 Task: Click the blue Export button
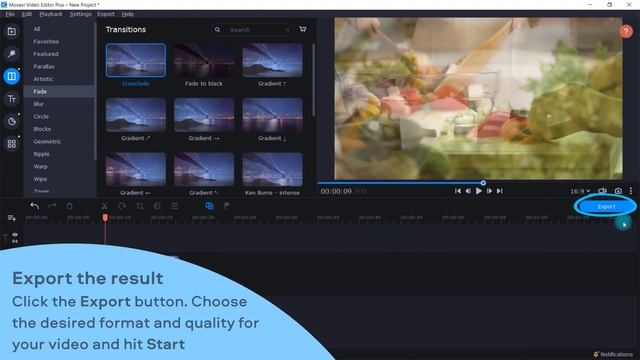606,206
